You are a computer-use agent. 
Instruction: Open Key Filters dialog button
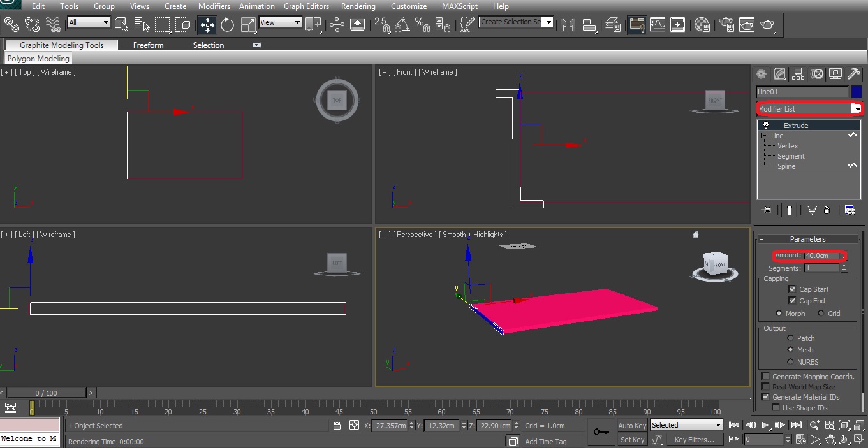pos(695,440)
